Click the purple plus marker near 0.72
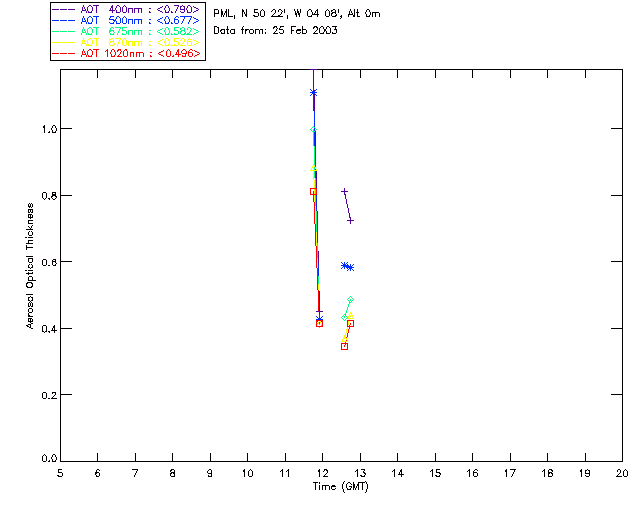640x512 pixels. (350, 221)
